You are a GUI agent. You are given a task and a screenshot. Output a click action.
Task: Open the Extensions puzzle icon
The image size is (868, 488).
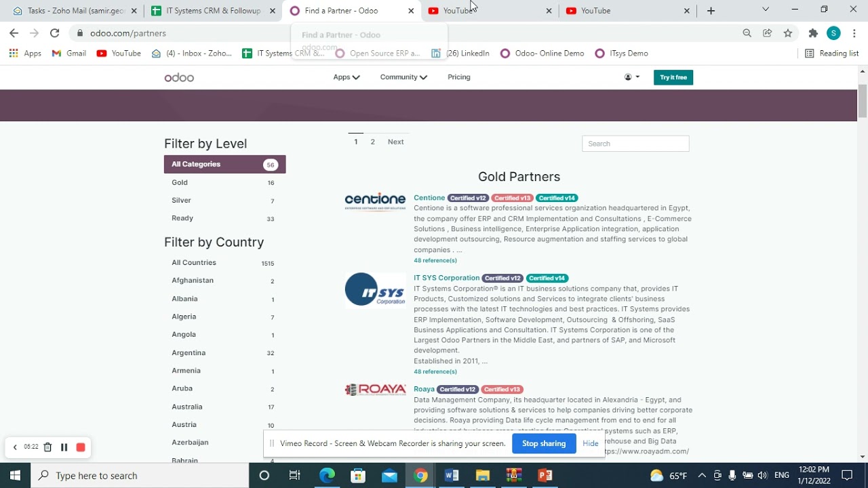(x=813, y=33)
